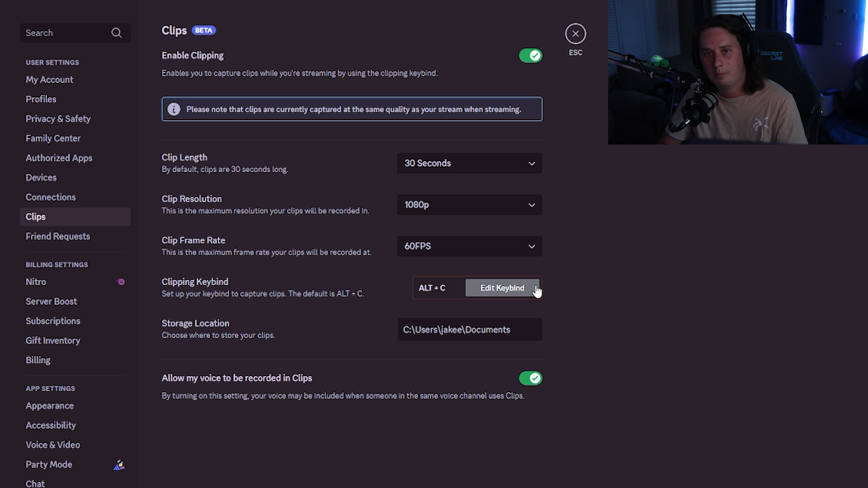Screen dimensions: 868x488
Task: Click the ESC close circle icon
Action: (x=575, y=34)
